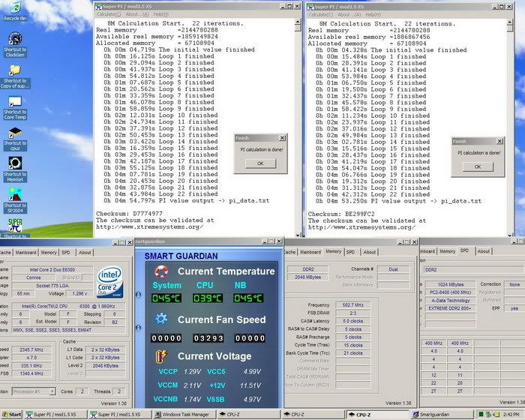This screenshot has height=420, width=525.
Task: Select the Shortcut to ClockGen desktop icon
Action: click(x=15, y=44)
